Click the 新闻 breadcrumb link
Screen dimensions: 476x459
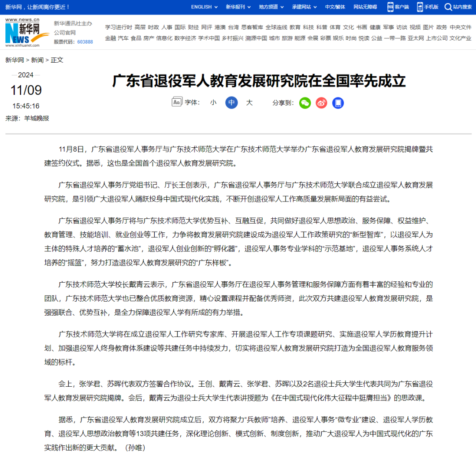(x=37, y=60)
